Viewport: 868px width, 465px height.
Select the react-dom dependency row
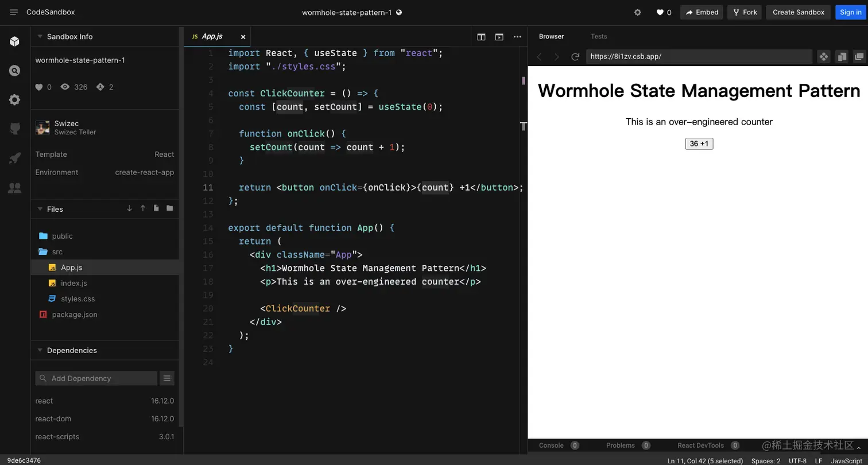[104, 418]
